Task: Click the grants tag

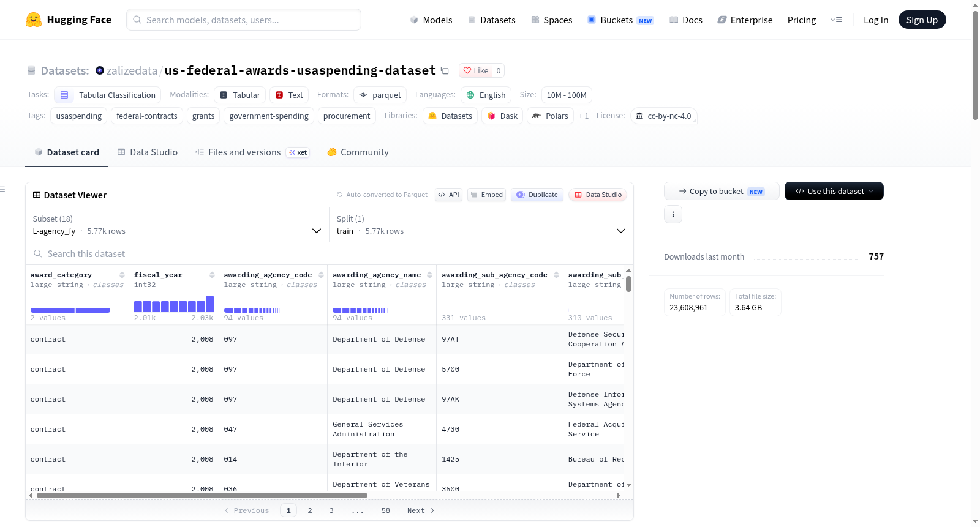Action: click(203, 116)
